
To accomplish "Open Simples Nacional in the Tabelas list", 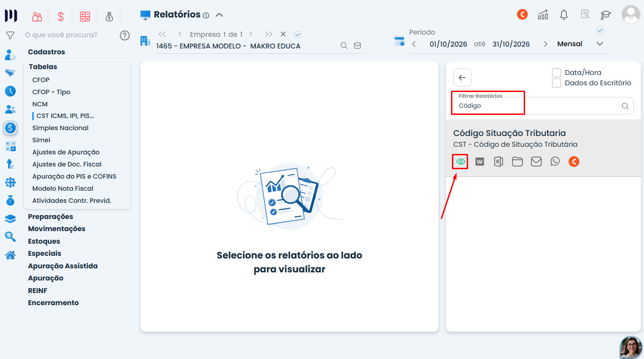I will click(x=61, y=128).
